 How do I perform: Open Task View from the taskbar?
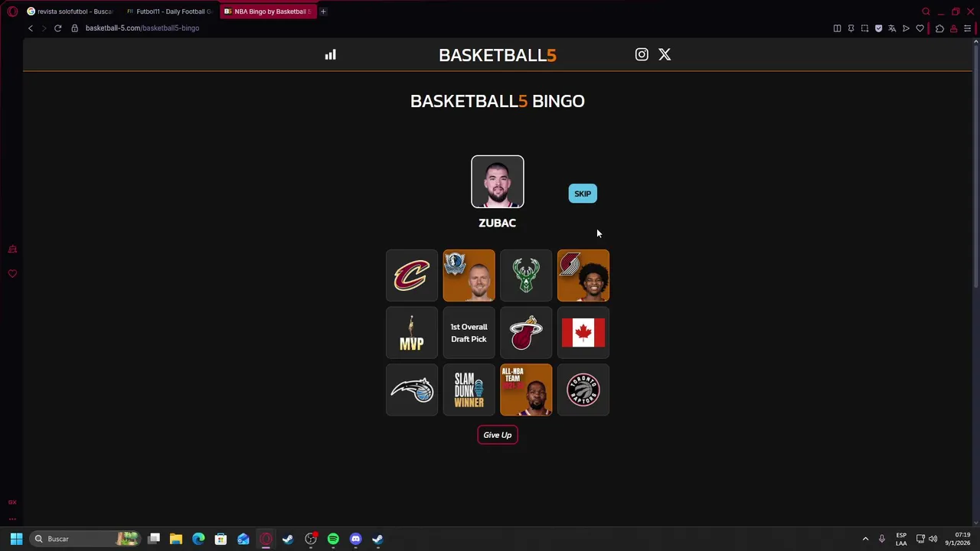click(154, 539)
